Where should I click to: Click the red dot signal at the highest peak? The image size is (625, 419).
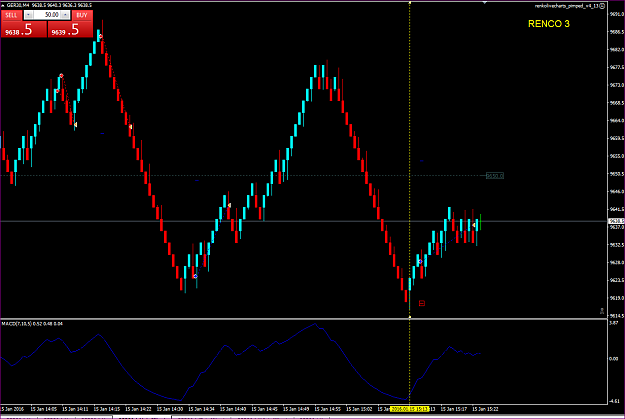coord(101,36)
